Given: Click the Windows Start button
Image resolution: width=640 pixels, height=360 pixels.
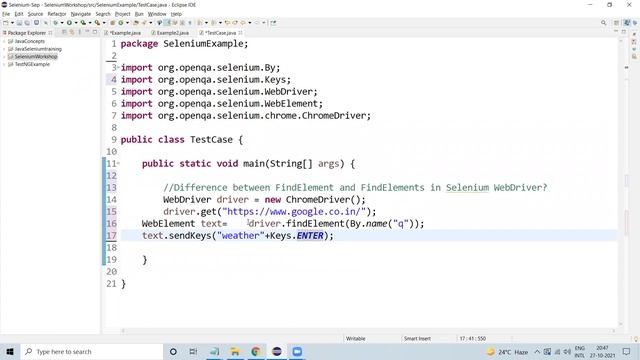Looking at the screenshot, I should tap(10, 351).
